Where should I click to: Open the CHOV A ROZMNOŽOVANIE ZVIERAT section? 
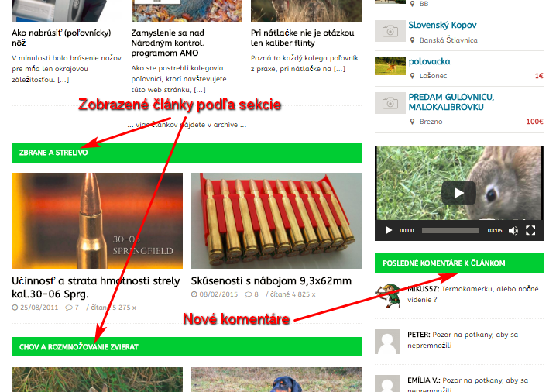point(79,347)
